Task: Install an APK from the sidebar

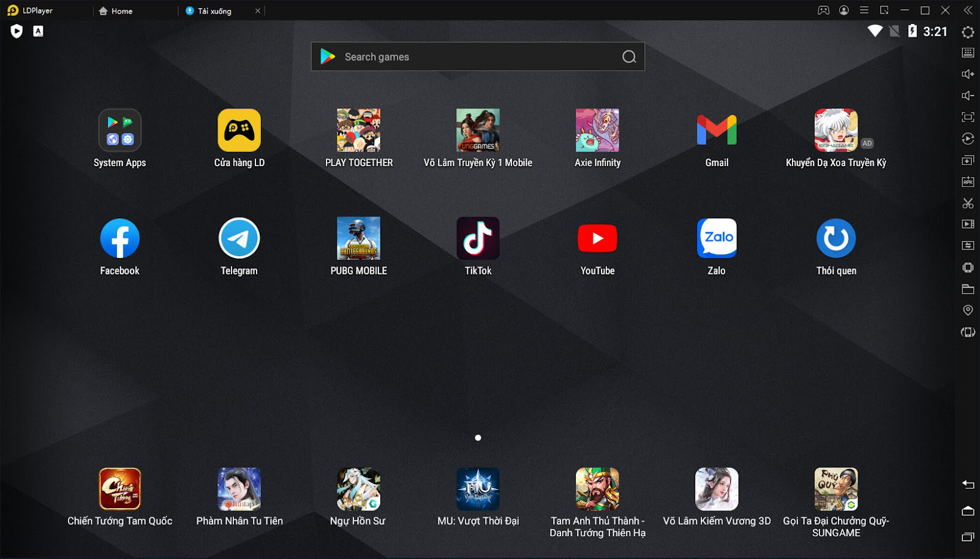Action: pyautogui.click(x=968, y=182)
